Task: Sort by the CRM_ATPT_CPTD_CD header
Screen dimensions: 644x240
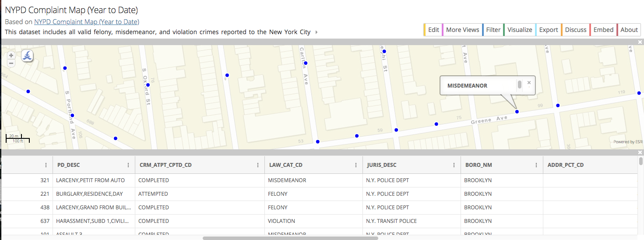Action: pyautogui.click(x=165, y=165)
